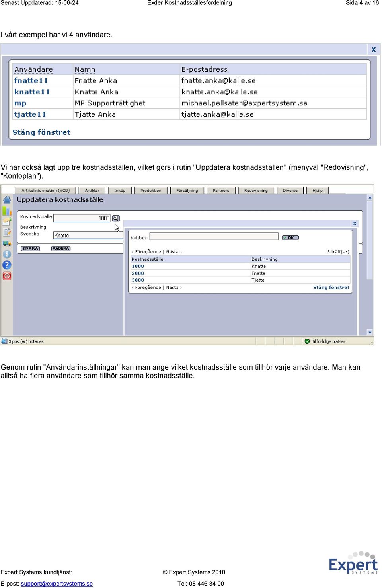The image size is (382, 588).
Task: Open the Redovisning menu tab
Action: [x=256, y=190]
